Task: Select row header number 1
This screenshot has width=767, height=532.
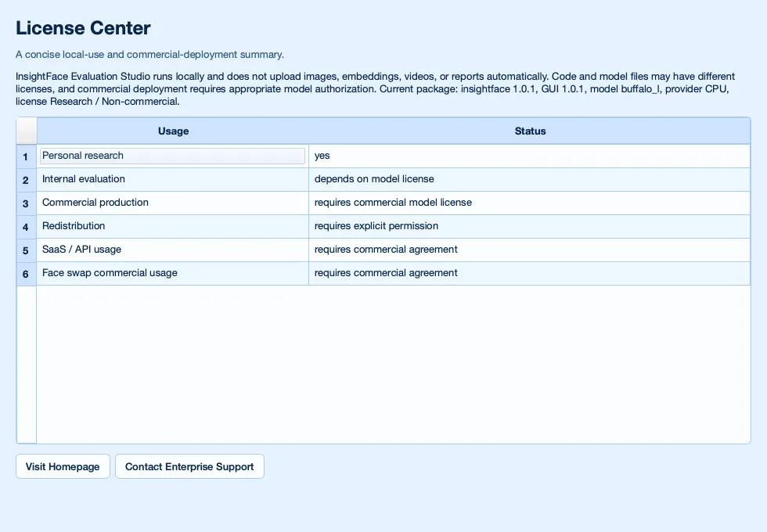Action: point(27,156)
